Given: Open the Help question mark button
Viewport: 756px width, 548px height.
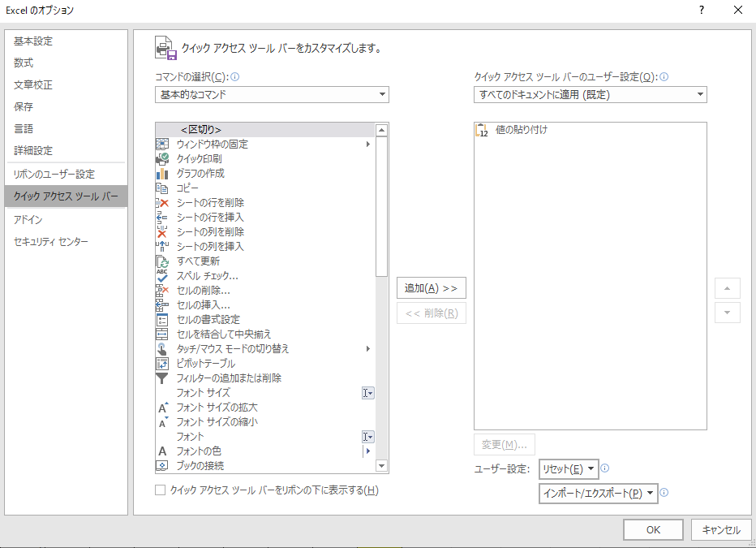Looking at the screenshot, I should coord(702,10).
